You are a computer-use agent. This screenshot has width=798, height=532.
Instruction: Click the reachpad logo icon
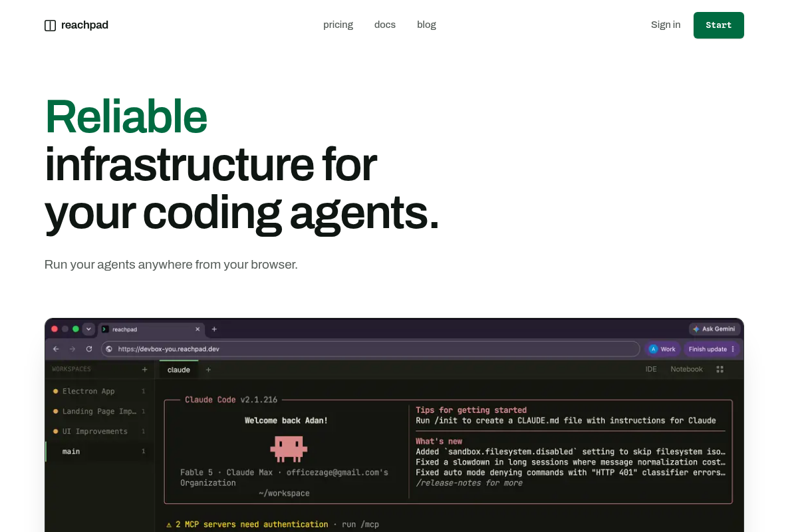pos(50,25)
